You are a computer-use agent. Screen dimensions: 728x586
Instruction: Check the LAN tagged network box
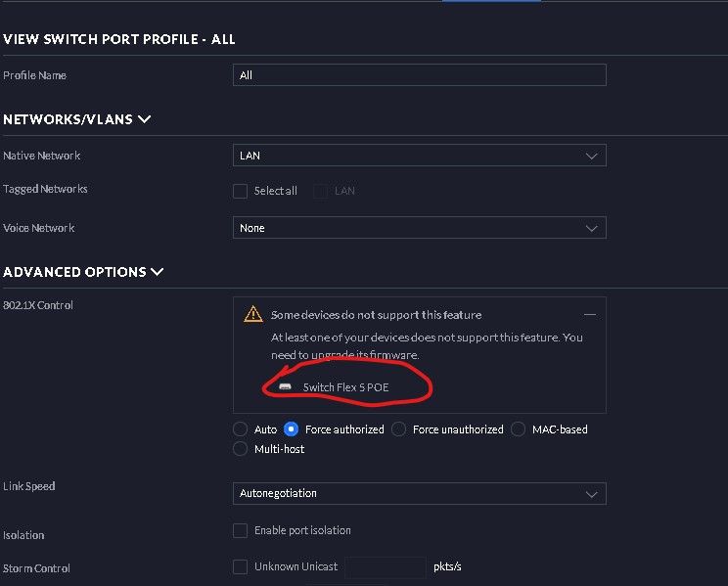[x=320, y=191]
